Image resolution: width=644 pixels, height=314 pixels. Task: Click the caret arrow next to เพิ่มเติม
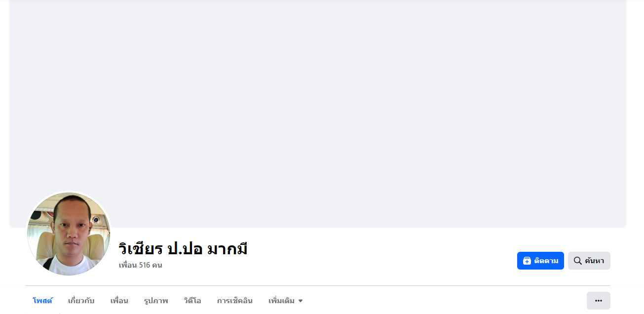(301, 301)
